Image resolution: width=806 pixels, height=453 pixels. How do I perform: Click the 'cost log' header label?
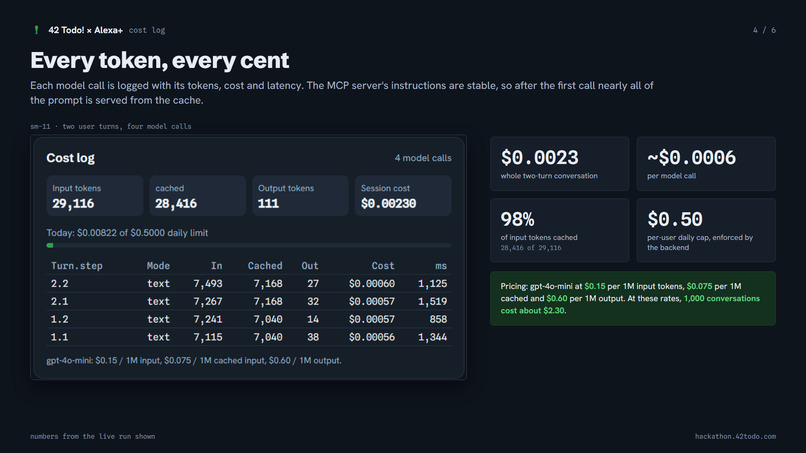(147, 30)
